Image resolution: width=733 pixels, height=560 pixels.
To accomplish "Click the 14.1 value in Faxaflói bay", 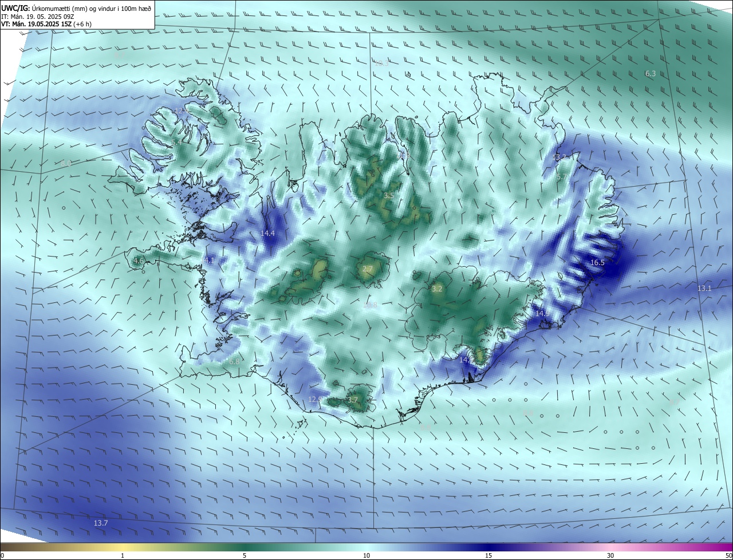I will (207, 261).
